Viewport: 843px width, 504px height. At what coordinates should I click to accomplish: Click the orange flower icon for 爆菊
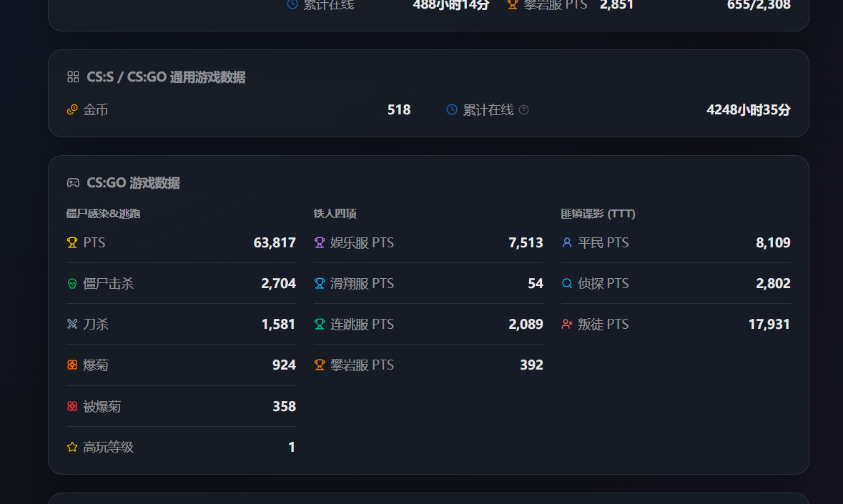coord(72,365)
